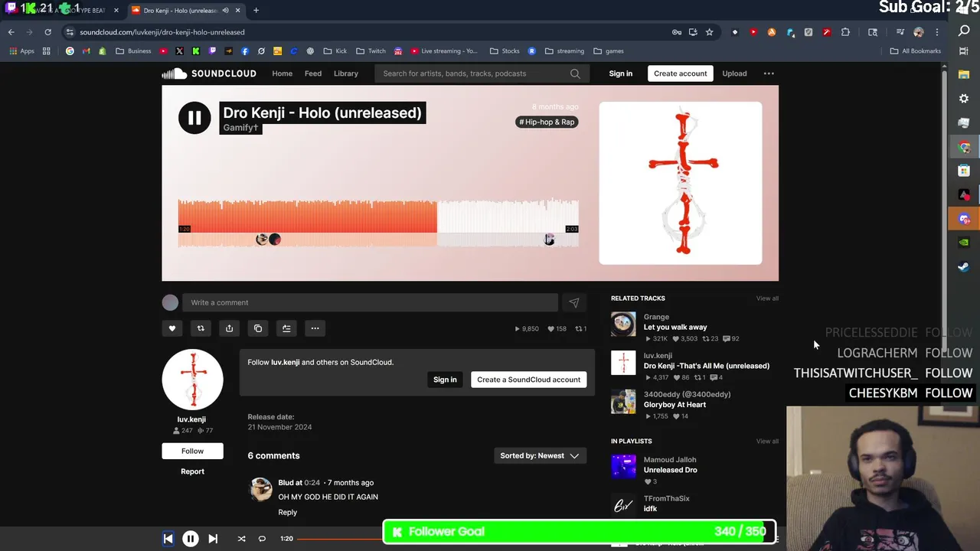
Task: Open the Stocks bookmarks folder
Action: 505,51
